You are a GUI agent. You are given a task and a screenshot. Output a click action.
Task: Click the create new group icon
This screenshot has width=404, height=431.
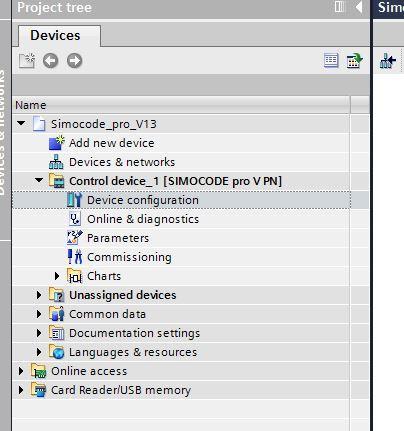pyautogui.click(x=27, y=61)
